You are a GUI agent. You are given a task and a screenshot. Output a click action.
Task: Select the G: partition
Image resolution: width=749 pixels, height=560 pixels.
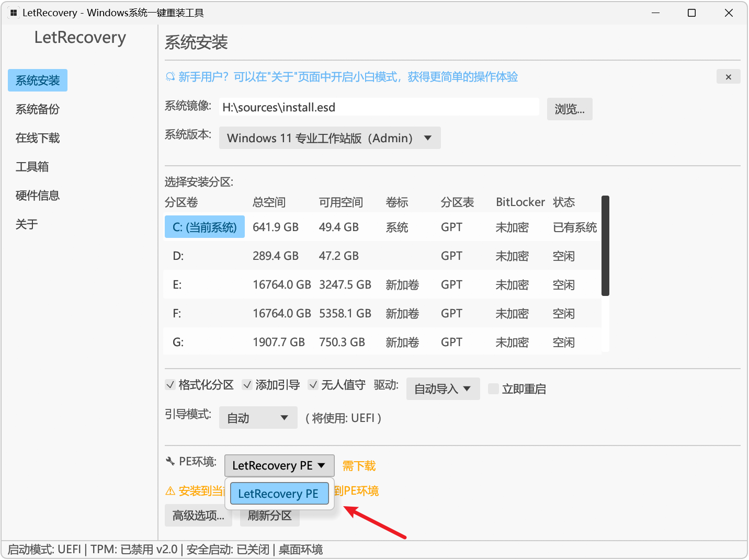click(178, 342)
